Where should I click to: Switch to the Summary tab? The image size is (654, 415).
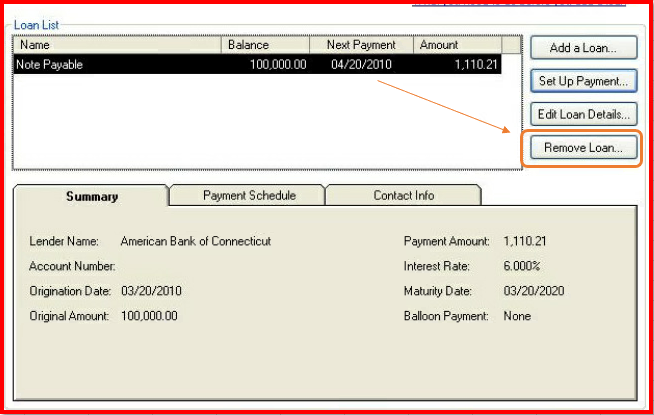(x=91, y=196)
